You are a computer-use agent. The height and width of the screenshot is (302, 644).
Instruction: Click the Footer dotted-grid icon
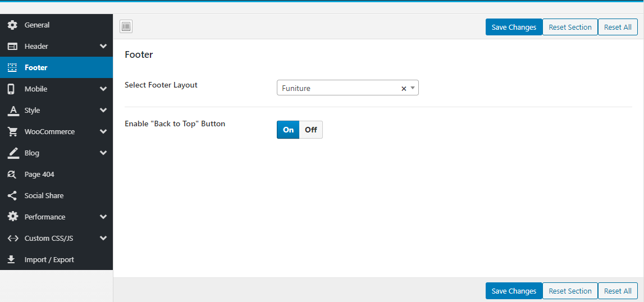coord(13,68)
